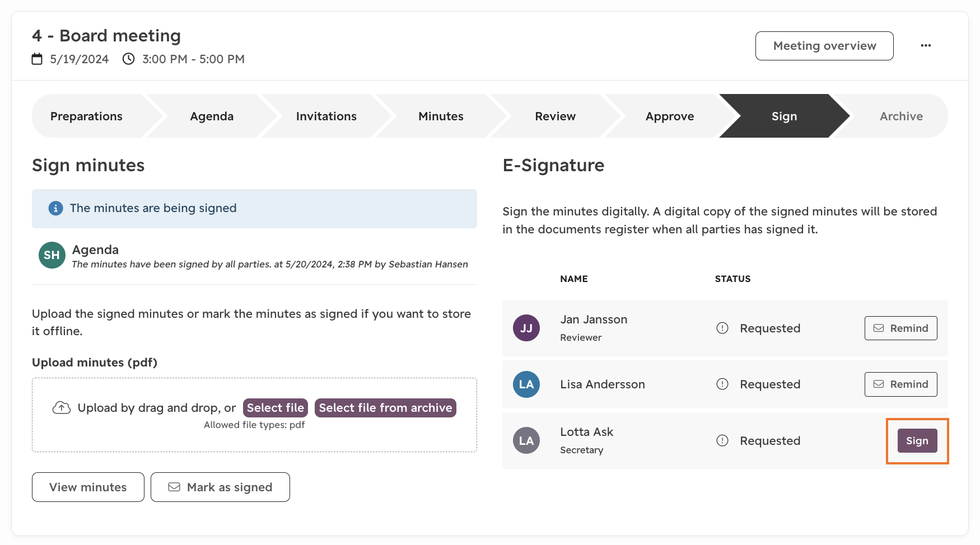Click the info icon in the signing banner

[55, 208]
